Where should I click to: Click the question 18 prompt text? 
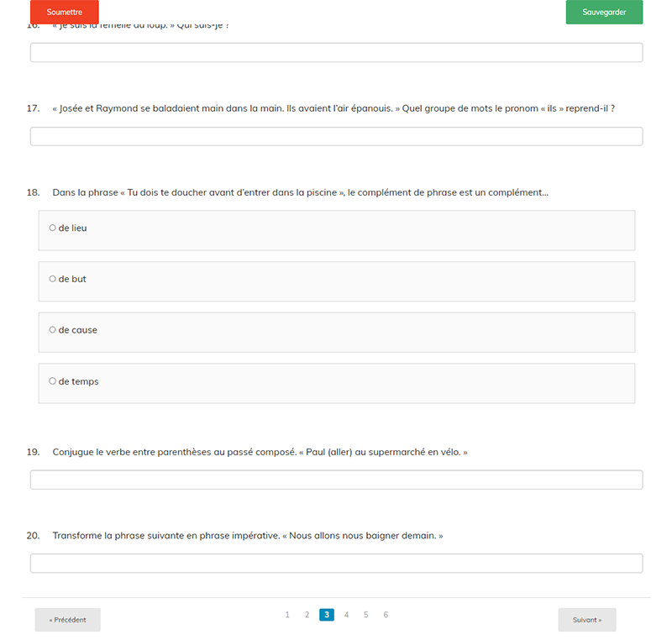(x=300, y=192)
